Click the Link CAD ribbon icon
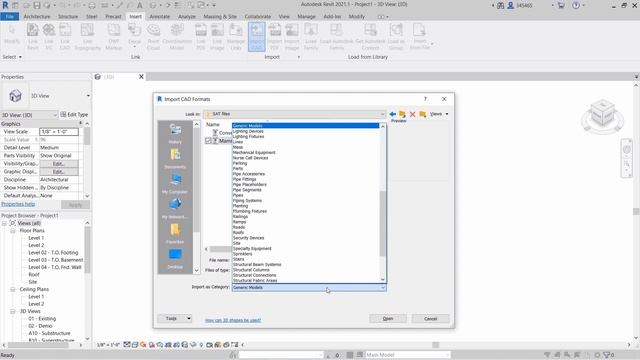 65,37
